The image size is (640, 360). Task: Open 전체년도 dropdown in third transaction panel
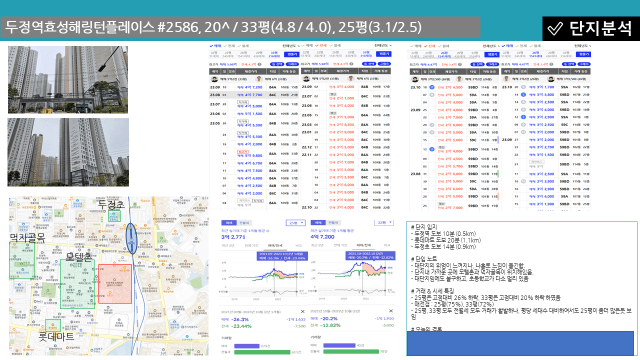pyautogui.click(x=491, y=46)
